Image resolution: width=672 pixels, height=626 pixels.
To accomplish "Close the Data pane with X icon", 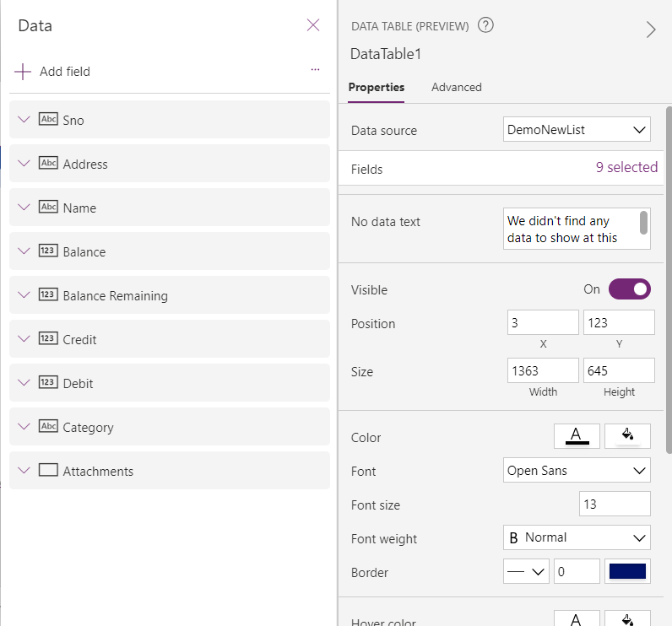I will point(313,25).
